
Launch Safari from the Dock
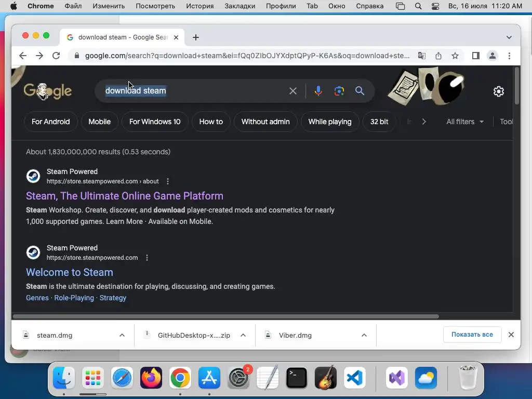pos(122,378)
